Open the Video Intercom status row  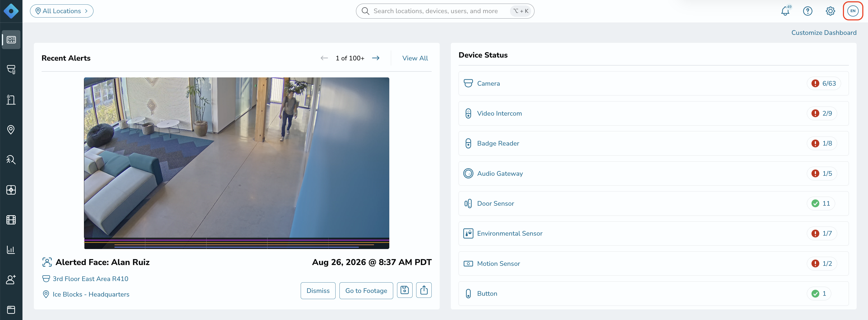653,113
